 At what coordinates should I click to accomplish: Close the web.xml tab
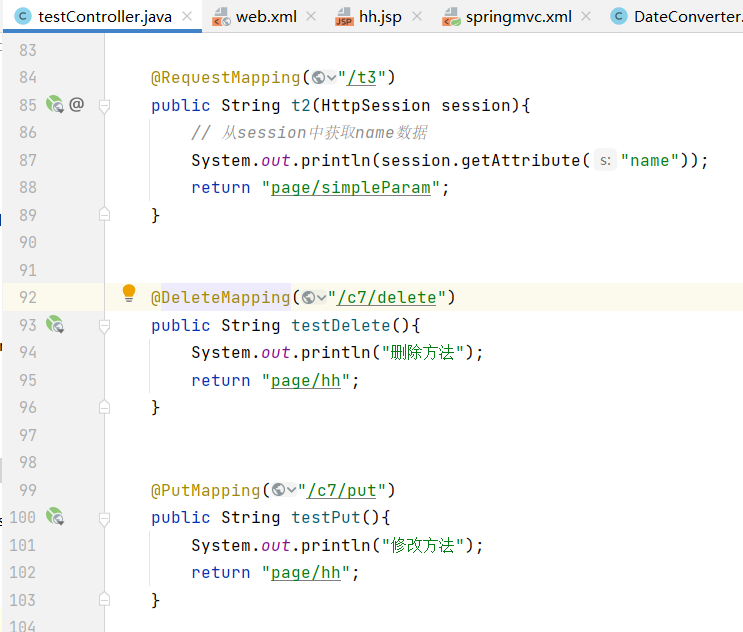(311, 17)
